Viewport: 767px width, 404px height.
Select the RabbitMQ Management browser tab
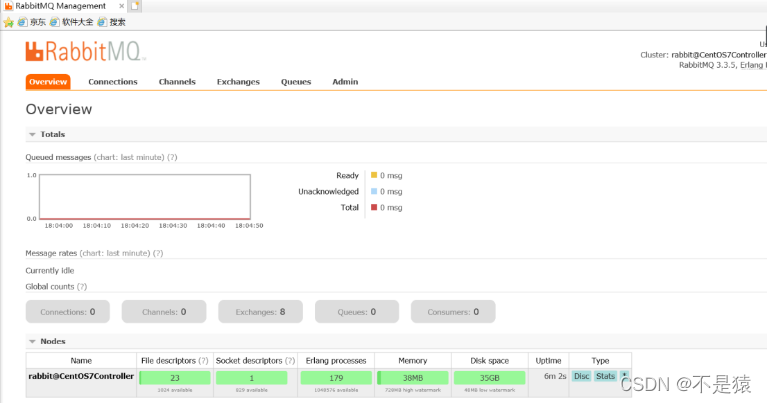61,6
